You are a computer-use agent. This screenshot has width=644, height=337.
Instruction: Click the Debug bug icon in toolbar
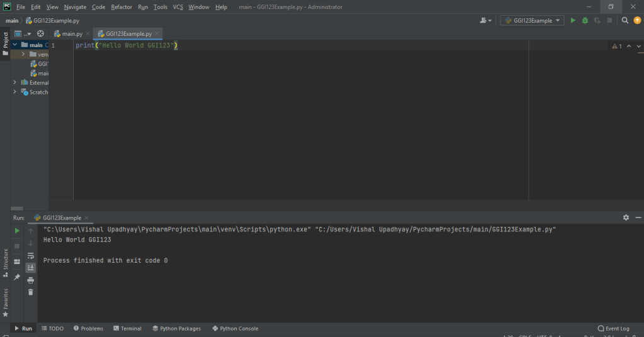[x=585, y=20]
